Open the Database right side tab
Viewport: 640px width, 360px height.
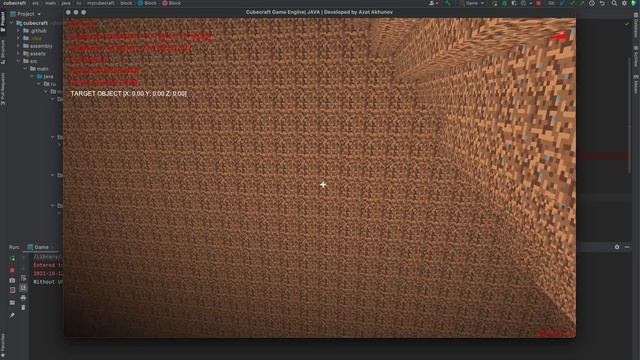pos(636,24)
